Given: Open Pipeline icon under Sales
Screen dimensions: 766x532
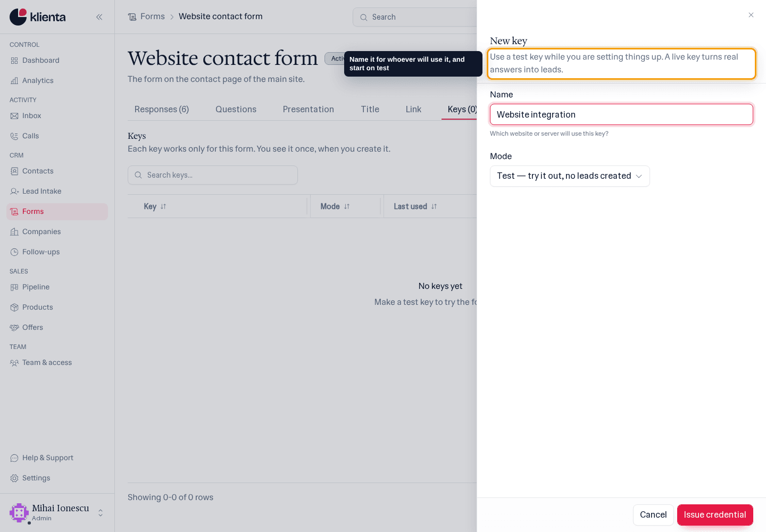Looking at the screenshot, I should tap(14, 287).
